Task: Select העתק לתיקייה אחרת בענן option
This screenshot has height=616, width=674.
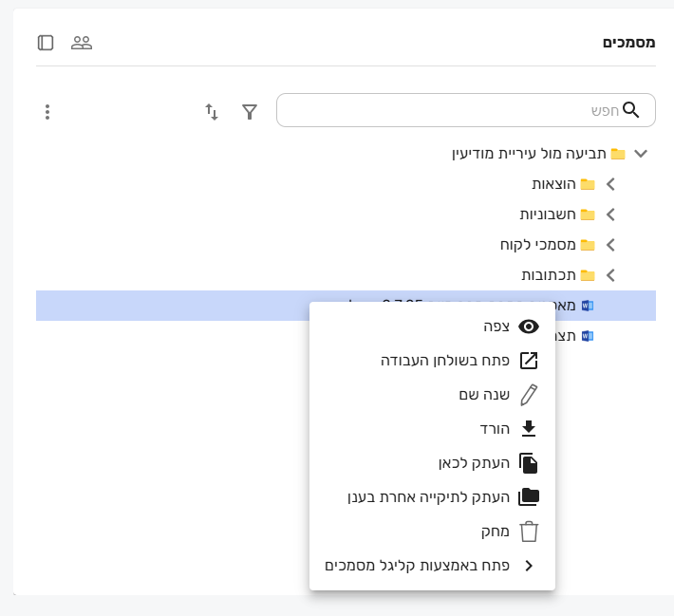Action: [430, 497]
